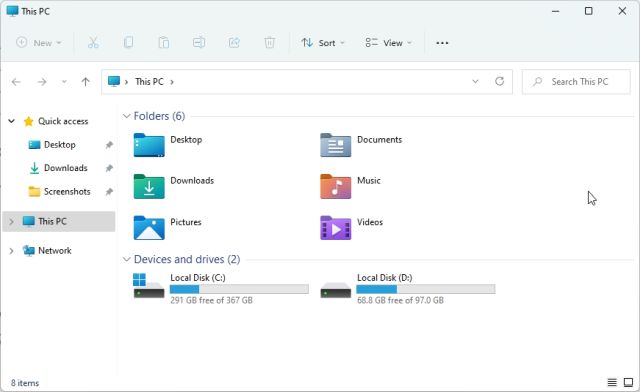Unpin Downloads using its pin icon
The width and height of the screenshot is (640, 392).
click(x=109, y=168)
